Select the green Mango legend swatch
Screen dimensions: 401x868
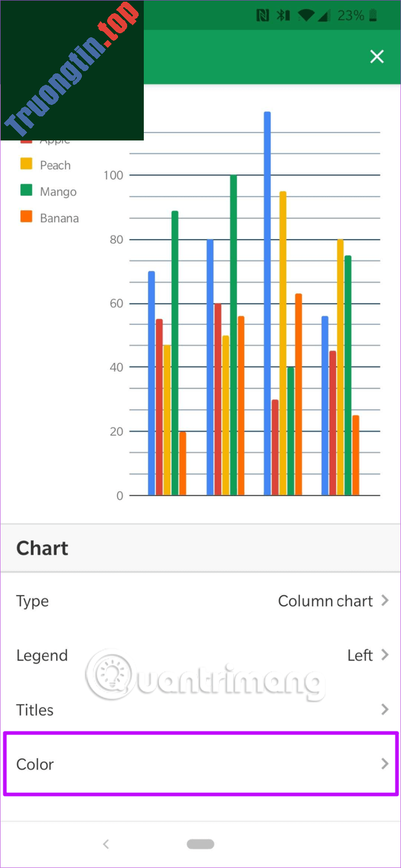point(25,191)
